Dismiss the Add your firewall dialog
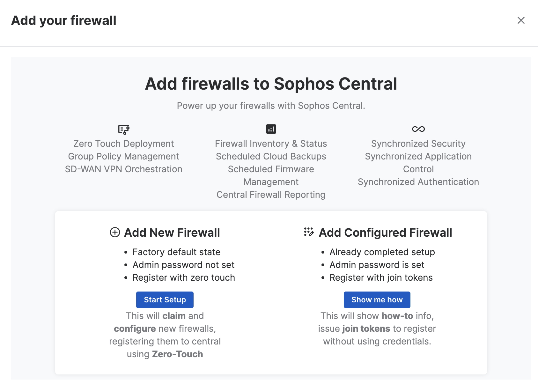The image size is (538, 392). click(x=521, y=20)
